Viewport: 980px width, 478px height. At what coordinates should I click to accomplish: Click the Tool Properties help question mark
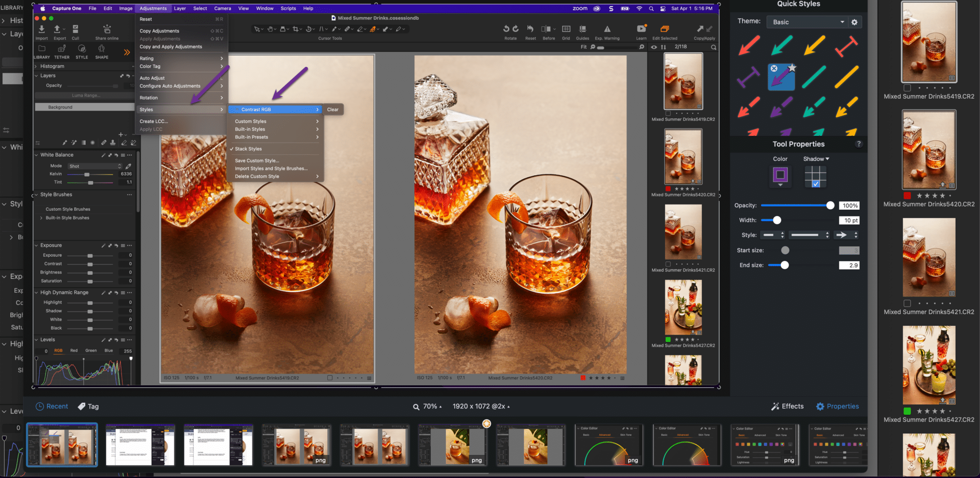tap(858, 144)
